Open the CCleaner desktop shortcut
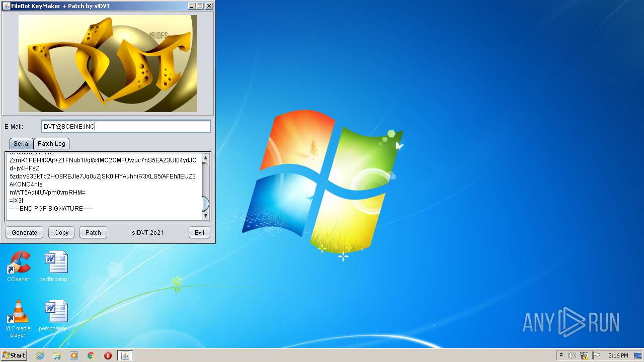The image size is (644, 362). coord(18,266)
